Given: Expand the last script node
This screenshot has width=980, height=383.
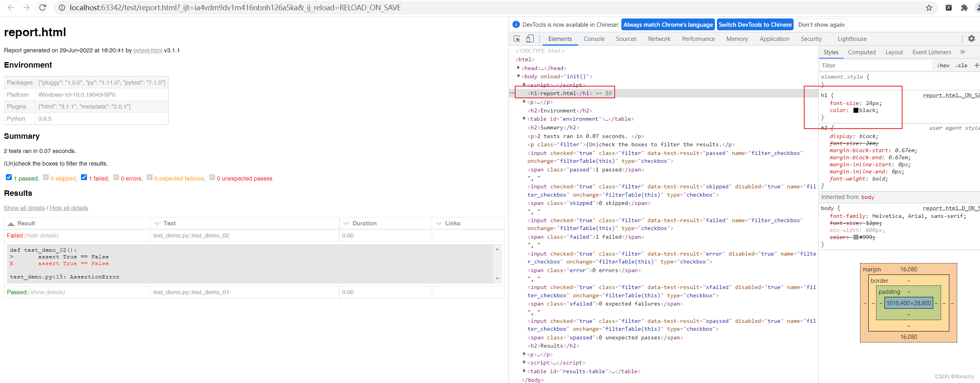Looking at the screenshot, I should pyautogui.click(x=524, y=362).
